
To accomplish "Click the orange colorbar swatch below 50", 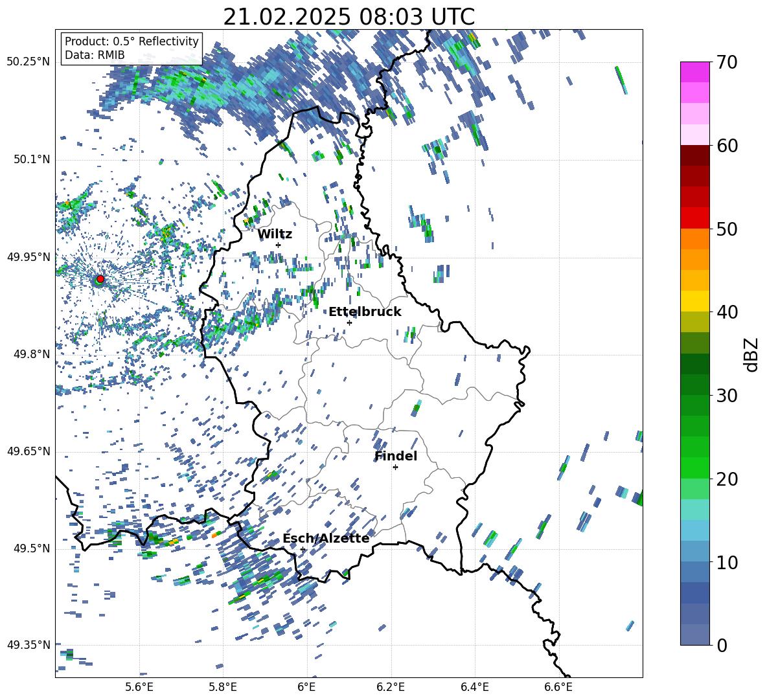I will (x=694, y=238).
